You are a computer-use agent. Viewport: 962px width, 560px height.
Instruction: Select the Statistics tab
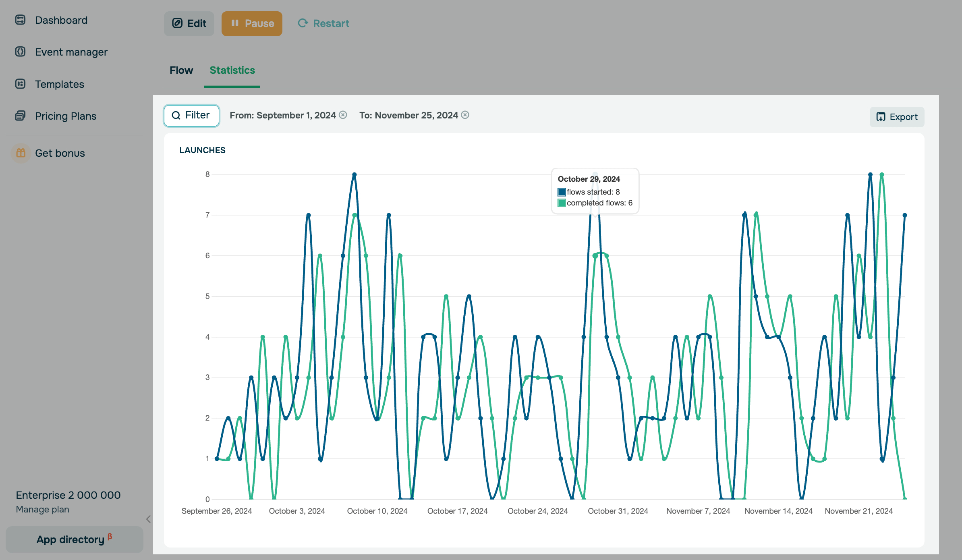pyautogui.click(x=232, y=70)
